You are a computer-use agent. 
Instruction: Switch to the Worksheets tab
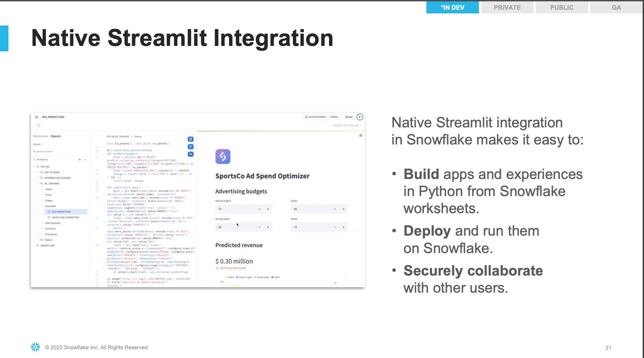[41, 136]
